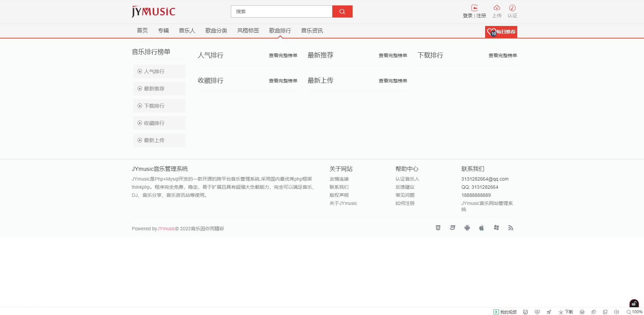
Task: Click the music note 认证 icon
Action: click(x=512, y=8)
